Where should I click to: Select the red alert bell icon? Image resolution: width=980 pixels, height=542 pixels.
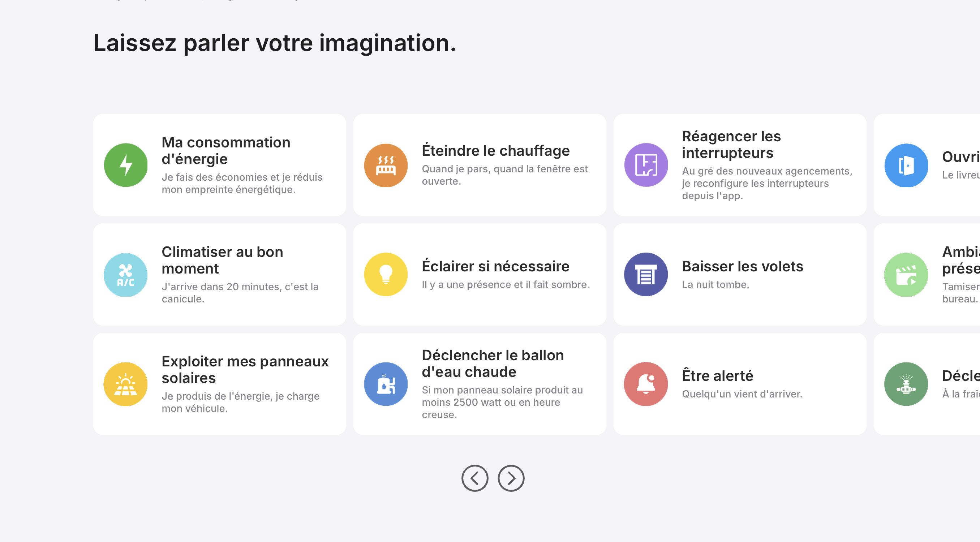point(646,384)
